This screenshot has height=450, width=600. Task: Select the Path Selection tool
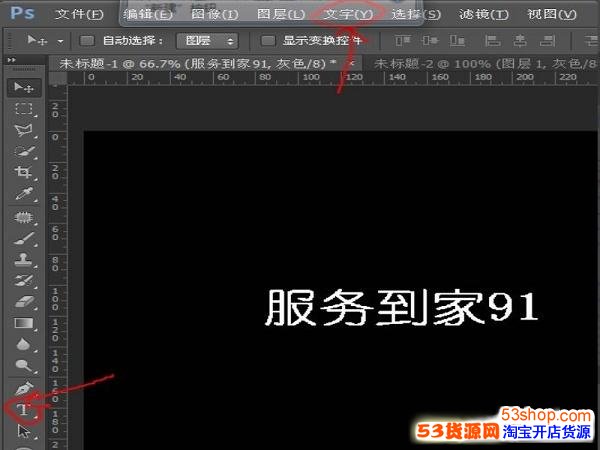24,431
